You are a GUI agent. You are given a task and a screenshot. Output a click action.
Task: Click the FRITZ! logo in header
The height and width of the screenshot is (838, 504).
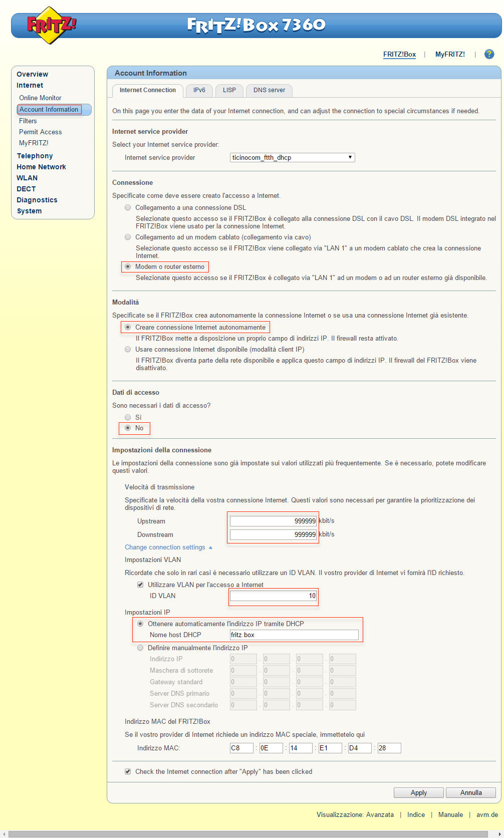(50, 25)
